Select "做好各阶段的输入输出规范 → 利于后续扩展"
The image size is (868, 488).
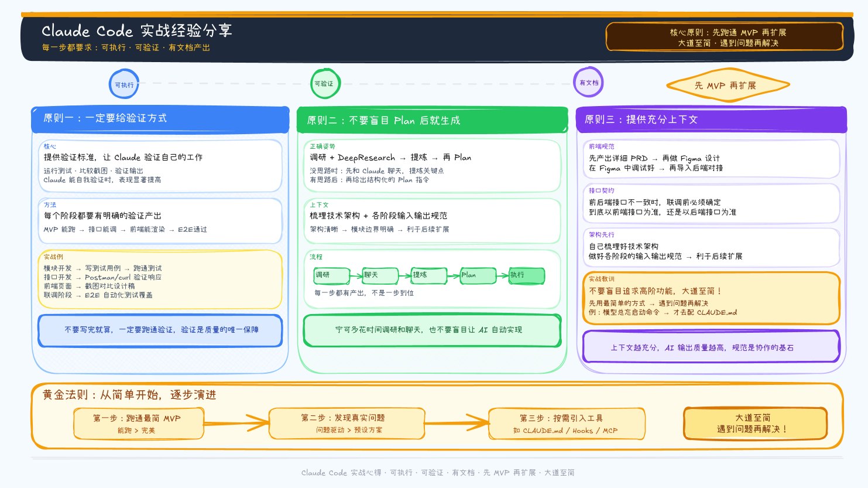click(665, 257)
